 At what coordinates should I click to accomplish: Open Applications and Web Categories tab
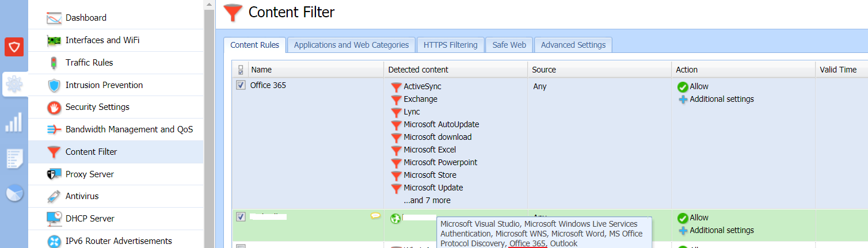pos(351,45)
